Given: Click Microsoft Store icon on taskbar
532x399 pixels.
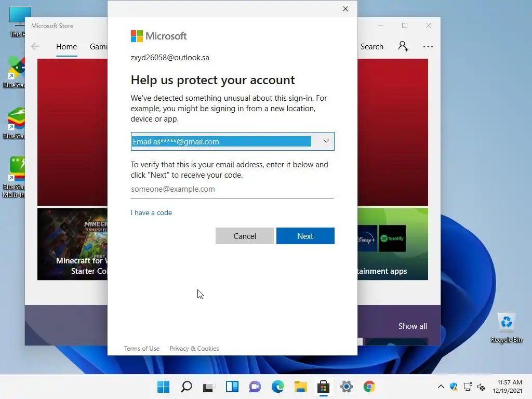Looking at the screenshot, I should point(323,387).
